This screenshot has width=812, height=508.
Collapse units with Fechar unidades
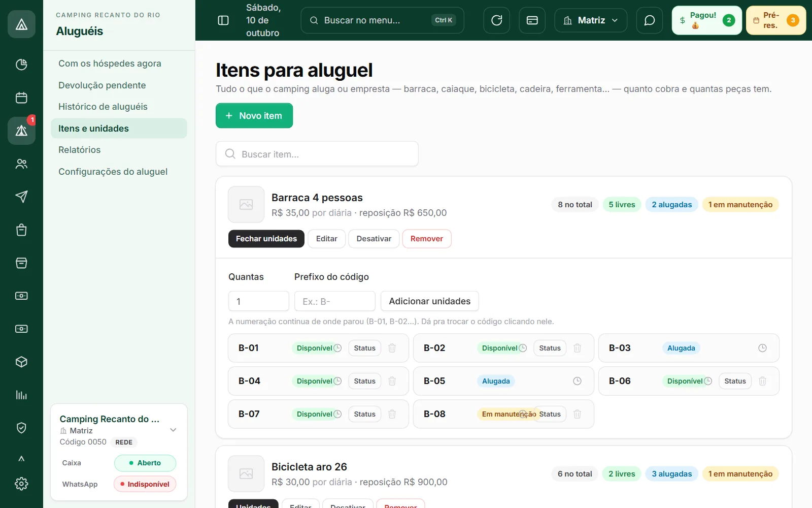(x=266, y=239)
